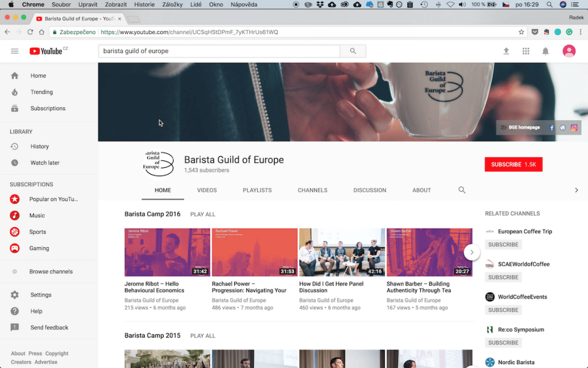
Task: Open the Zobrazit menu
Action: tap(115, 5)
